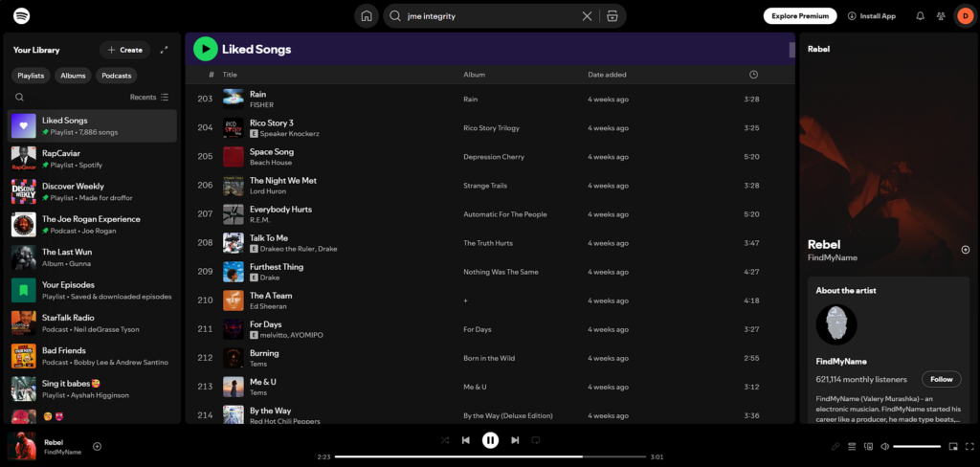Select 'Everybody Hurts' track title

[x=280, y=209]
